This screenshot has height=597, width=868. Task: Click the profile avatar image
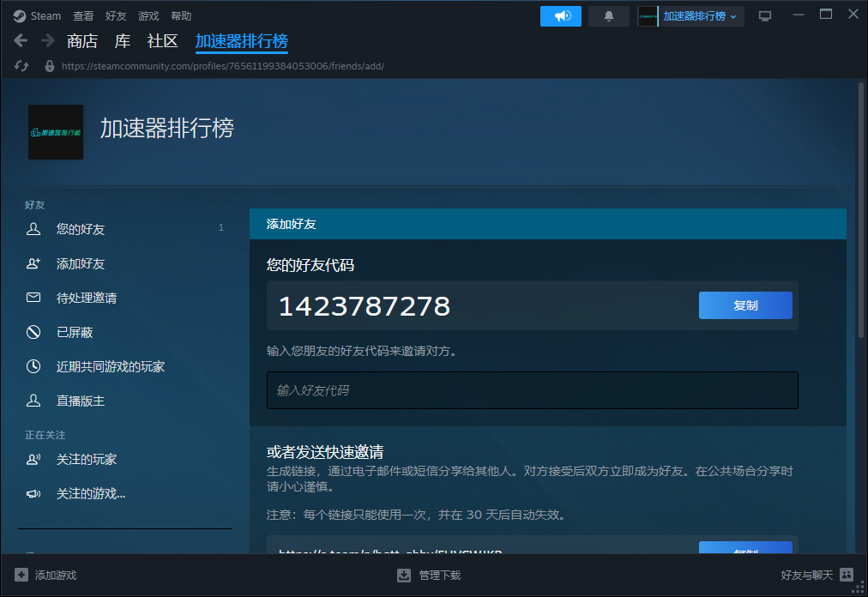(x=56, y=132)
